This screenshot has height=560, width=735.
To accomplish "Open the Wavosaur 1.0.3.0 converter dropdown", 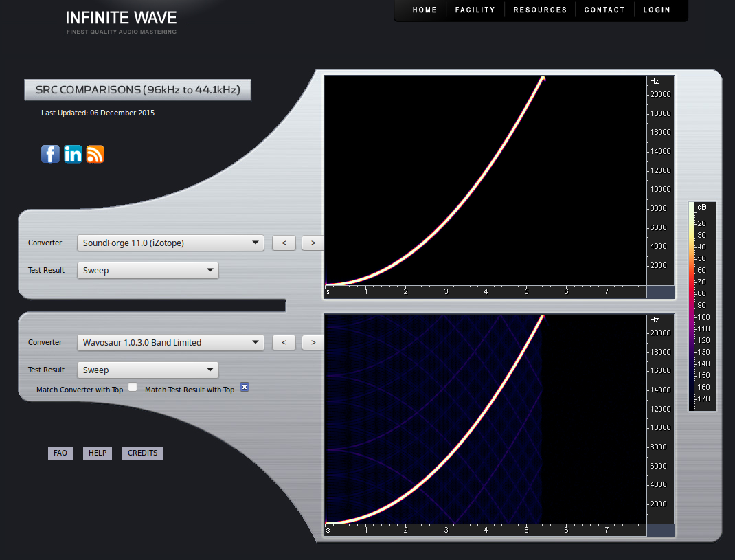I will [x=170, y=342].
